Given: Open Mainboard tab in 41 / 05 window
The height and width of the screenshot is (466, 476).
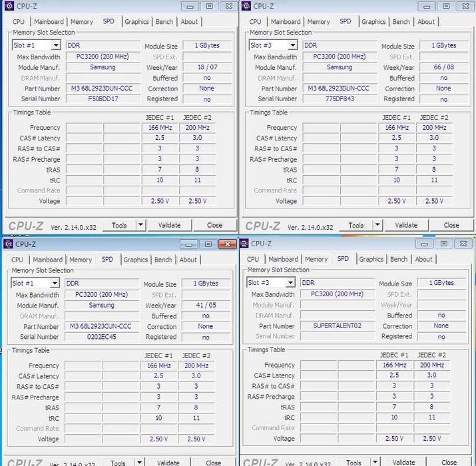Looking at the screenshot, I should click(x=48, y=260).
